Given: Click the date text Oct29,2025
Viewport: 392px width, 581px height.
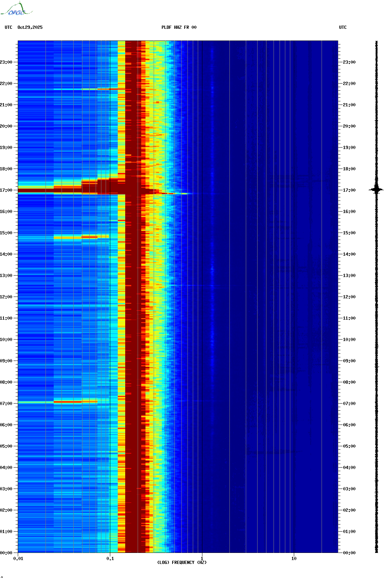Looking at the screenshot, I should 30,27.
